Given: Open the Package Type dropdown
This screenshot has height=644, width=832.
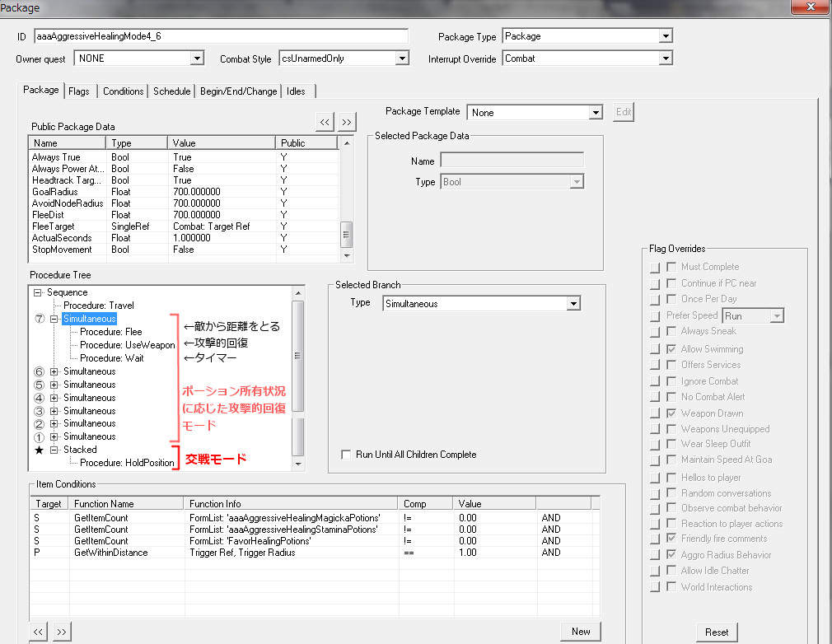Looking at the screenshot, I should click(666, 36).
